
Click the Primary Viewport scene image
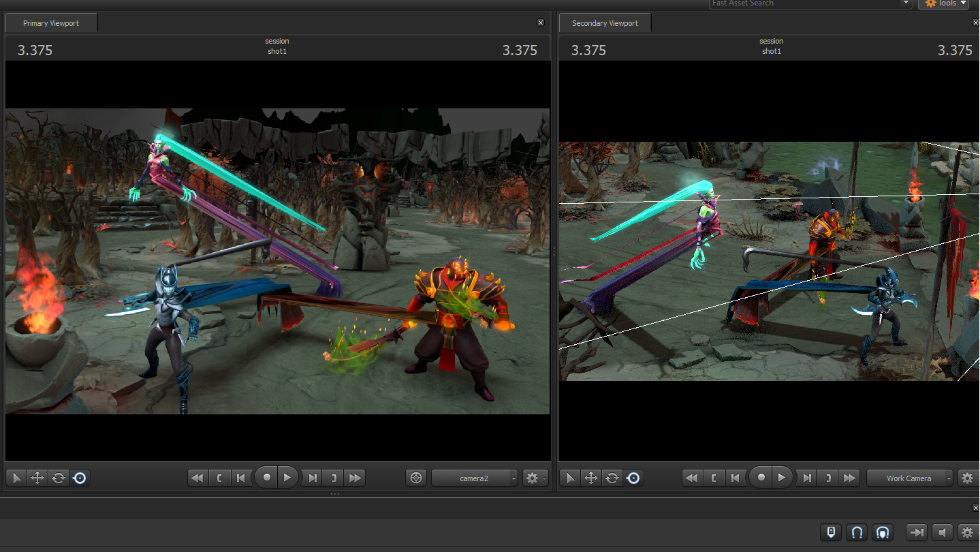[x=277, y=261]
